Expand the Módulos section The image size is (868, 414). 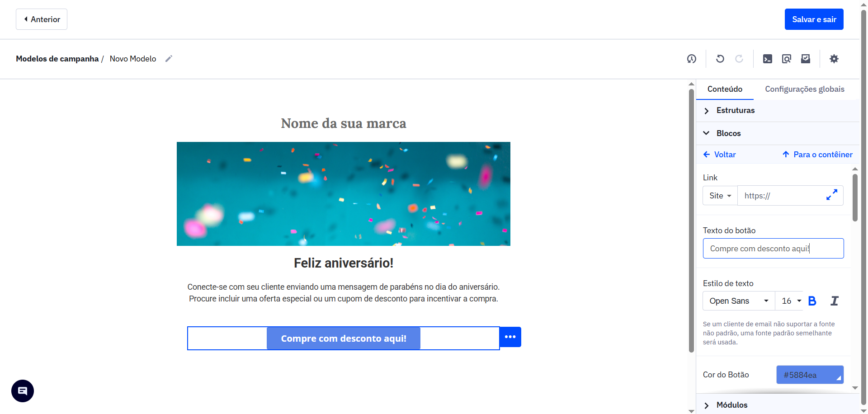coord(732,405)
